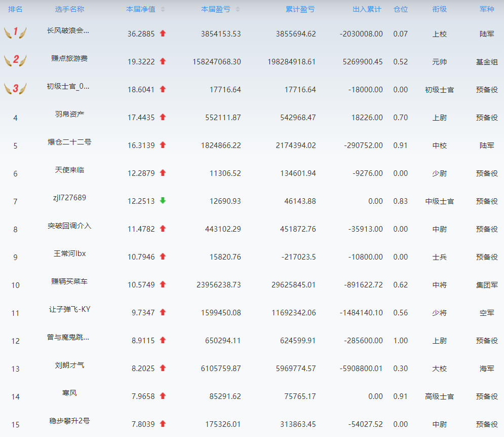Select the value -5908800.01

[x=361, y=369]
